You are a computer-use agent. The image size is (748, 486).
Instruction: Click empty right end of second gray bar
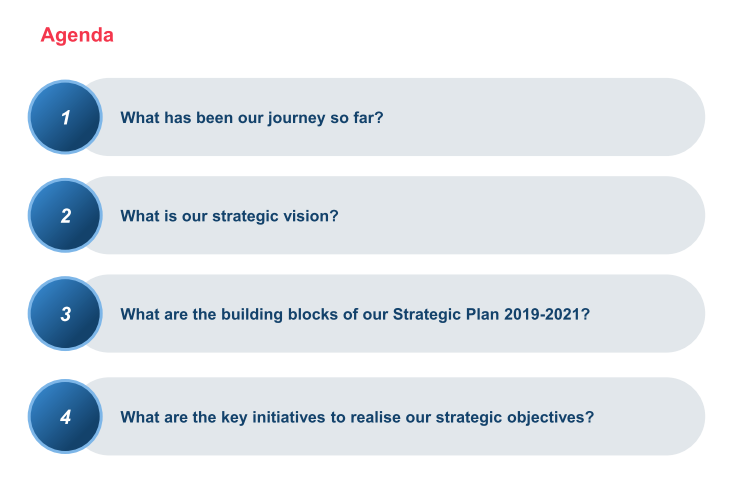(640, 215)
